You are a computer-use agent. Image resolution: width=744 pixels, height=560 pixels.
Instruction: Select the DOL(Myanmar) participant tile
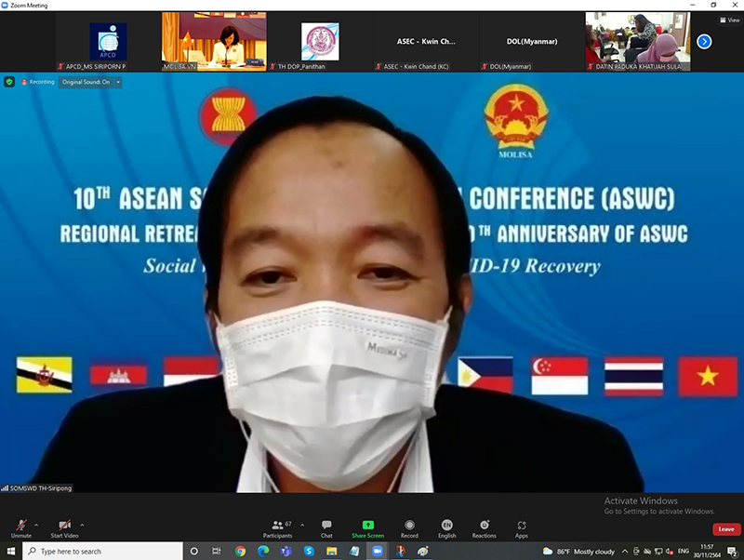pyautogui.click(x=532, y=42)
